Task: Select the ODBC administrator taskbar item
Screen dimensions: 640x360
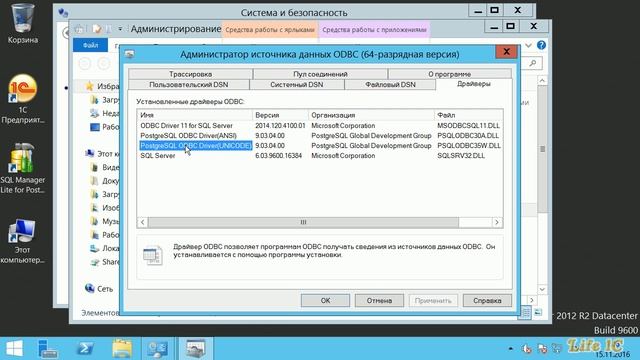Action: 196,349
